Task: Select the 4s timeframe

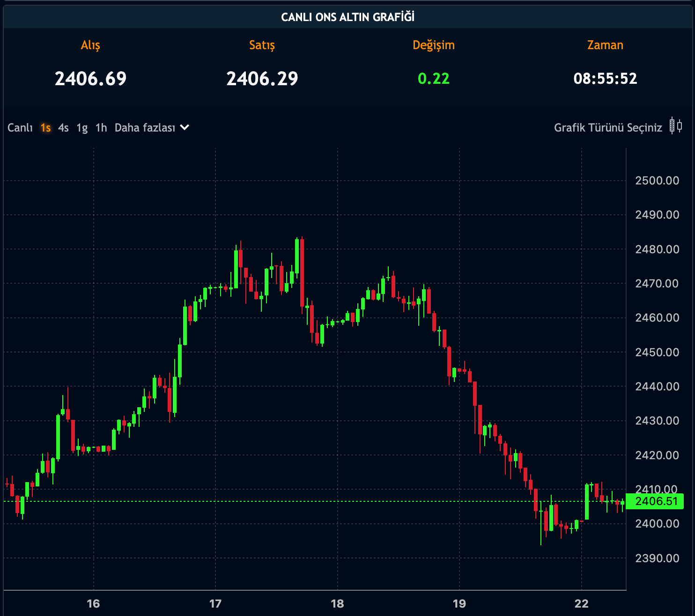Action: click(63, 128)
